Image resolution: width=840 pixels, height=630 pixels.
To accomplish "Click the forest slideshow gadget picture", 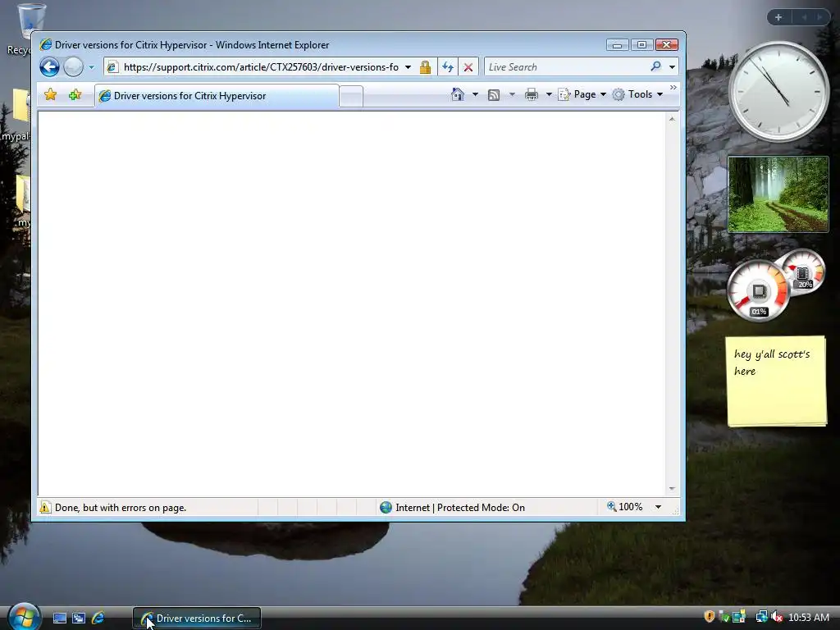I will [x=778, y=194].
